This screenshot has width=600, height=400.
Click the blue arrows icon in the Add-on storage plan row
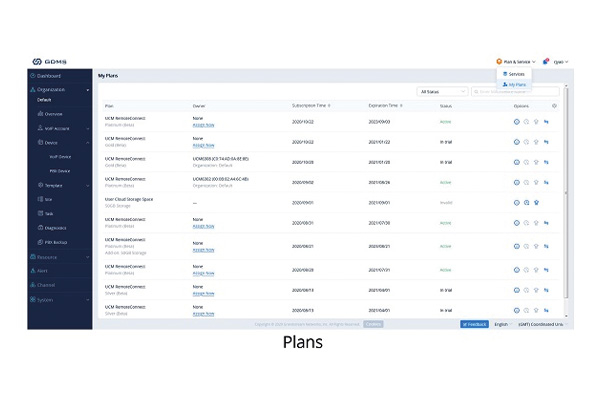pos(546,247)
